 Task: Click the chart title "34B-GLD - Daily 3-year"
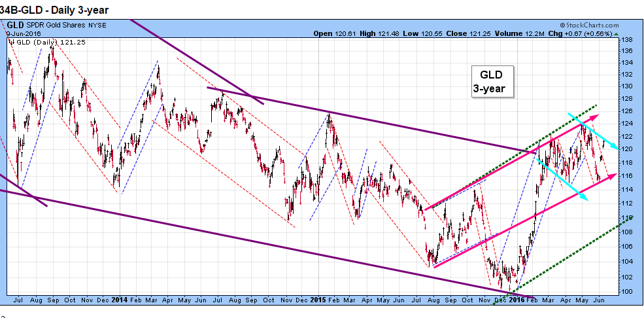54,10
